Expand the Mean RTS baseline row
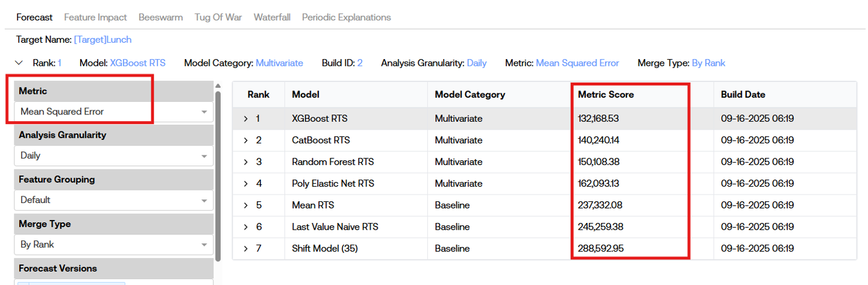 click(x=245, y=205)
